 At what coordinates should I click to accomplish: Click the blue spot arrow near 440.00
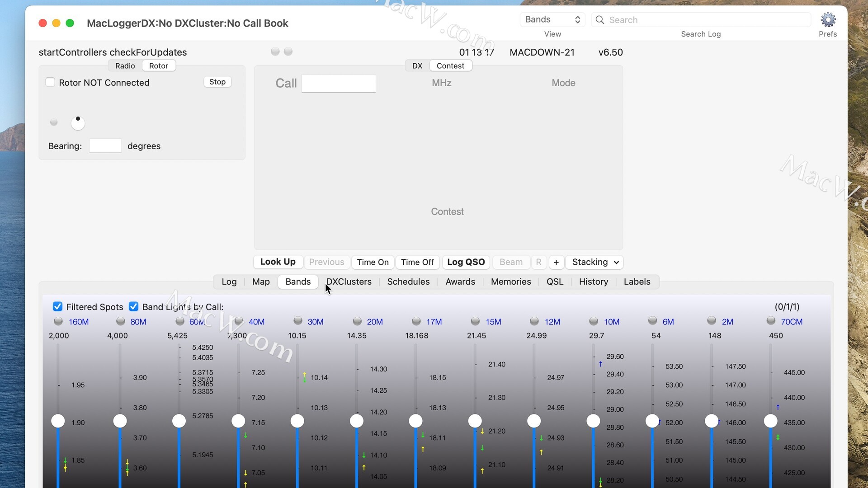[778, 407]
